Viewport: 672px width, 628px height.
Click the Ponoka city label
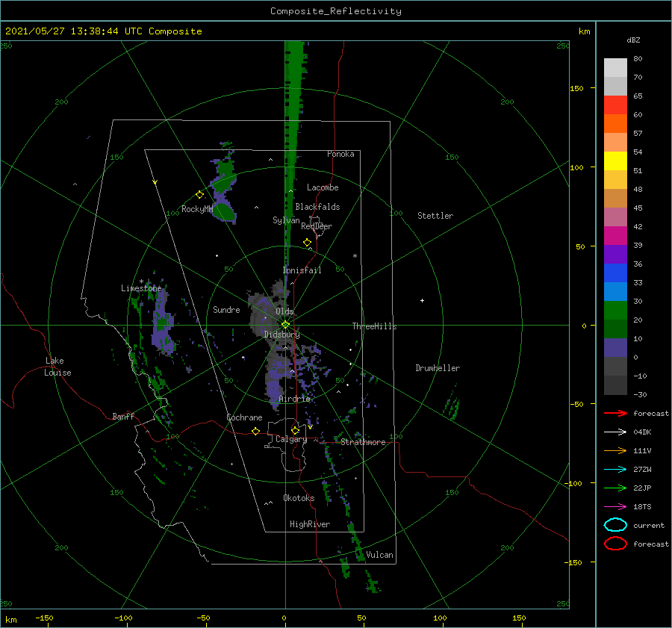tap(340, 154)
